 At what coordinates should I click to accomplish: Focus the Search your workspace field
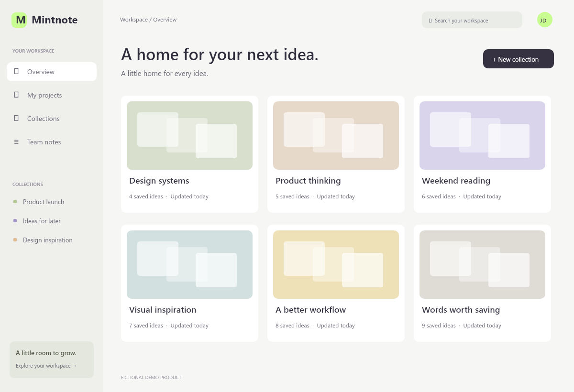click(x=472, y=20)
